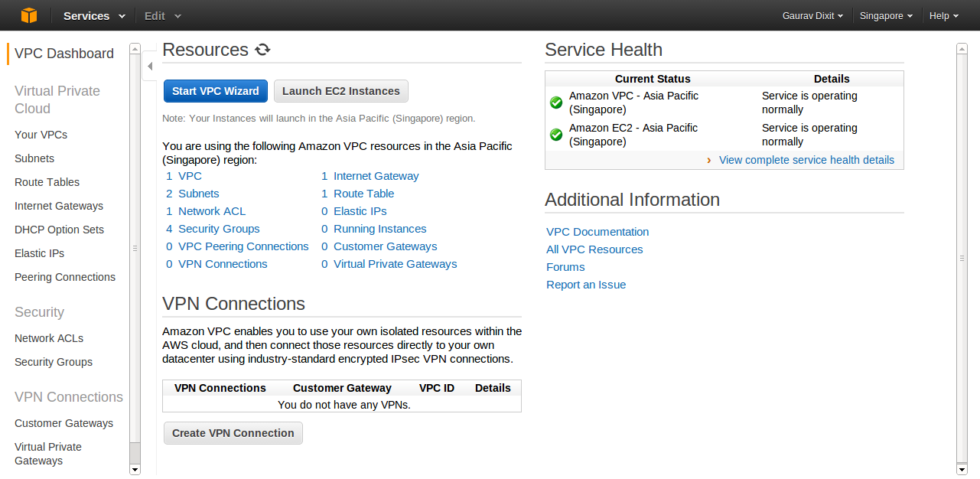Viewport: 980px width, 479px height.
Task: Refresh resources with the circular arrows icon
Action: [x=262, y=50]
